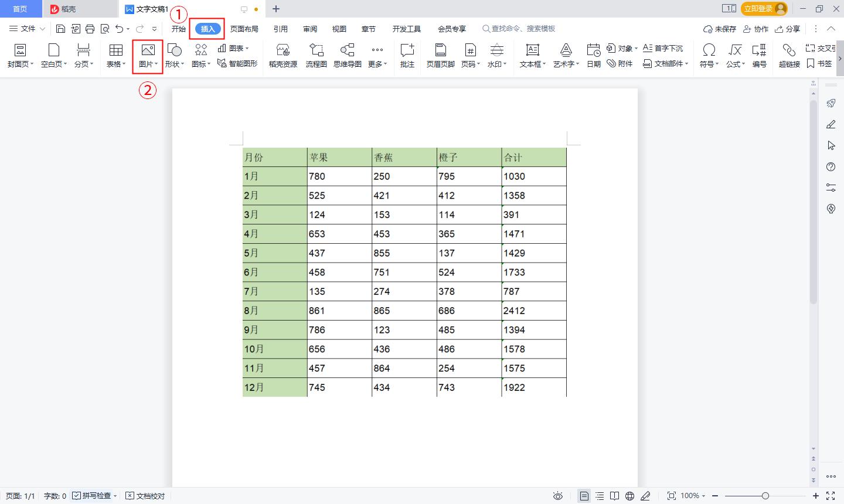Toggle 拼写检查 spell check in status bar
The height and width of the screenshot is (504, 844).
[x=92, y=496]
